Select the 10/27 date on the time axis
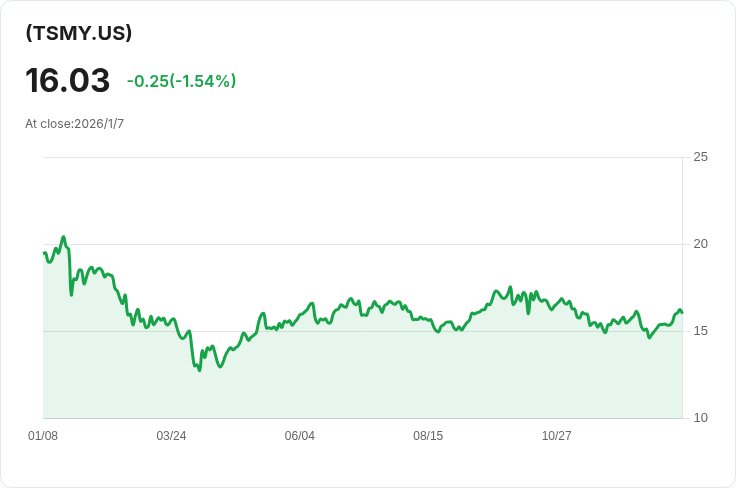 click(x=556, y=436)
